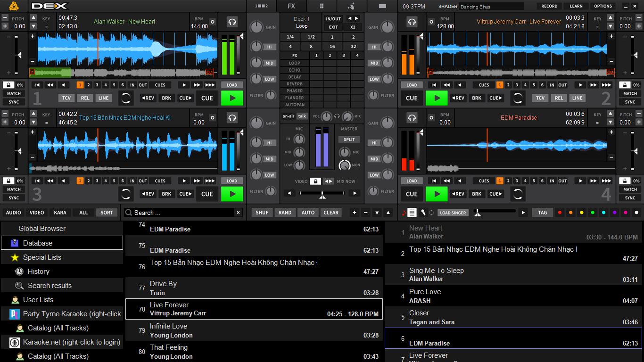The image size is (644, 362).
Task: Open SHADER Dancing Sinus selector
Action: [x=491, y=7]
